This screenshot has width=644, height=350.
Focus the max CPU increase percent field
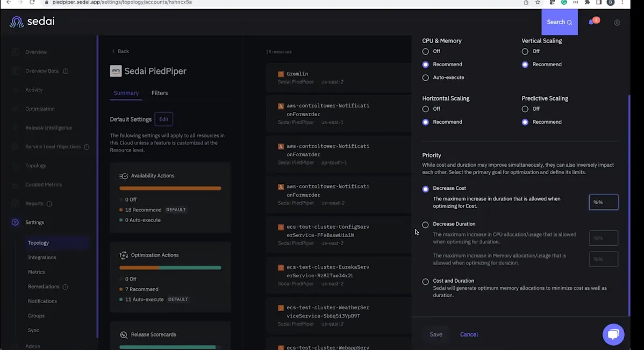click(603, 238)
